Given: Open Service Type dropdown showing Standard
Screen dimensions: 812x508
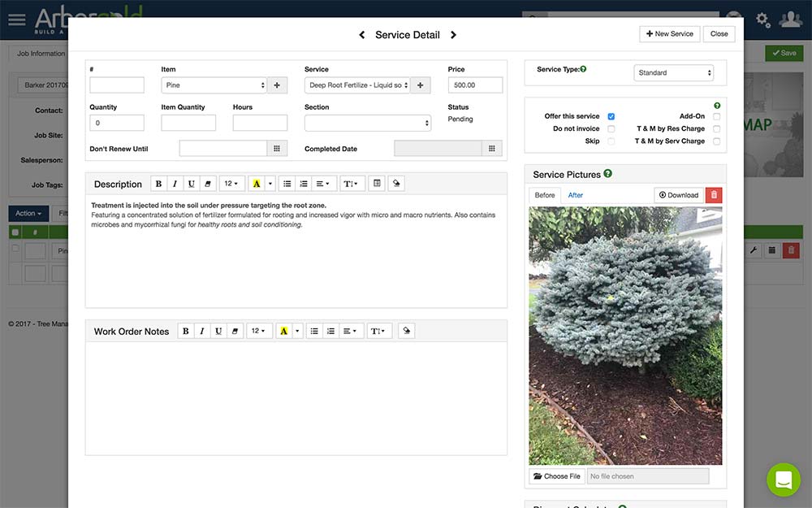Looking at the screenshot, I should pos(673,72).
